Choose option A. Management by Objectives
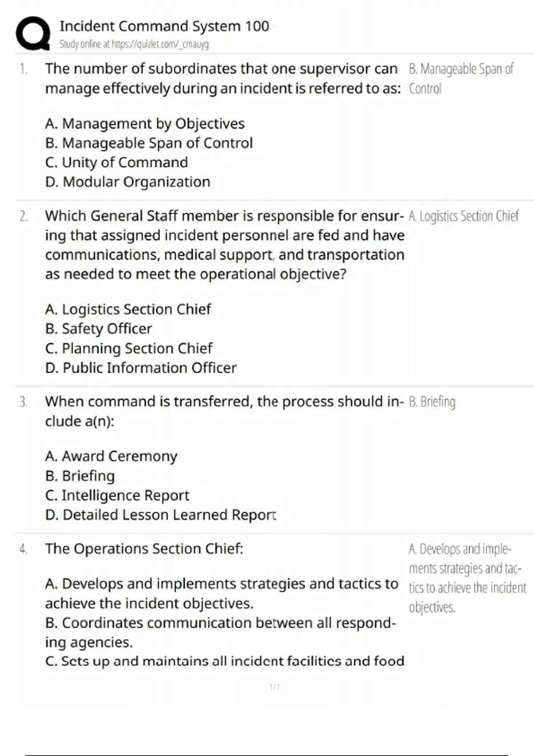This screenshot has width=534, height=756. coord(145,123)
